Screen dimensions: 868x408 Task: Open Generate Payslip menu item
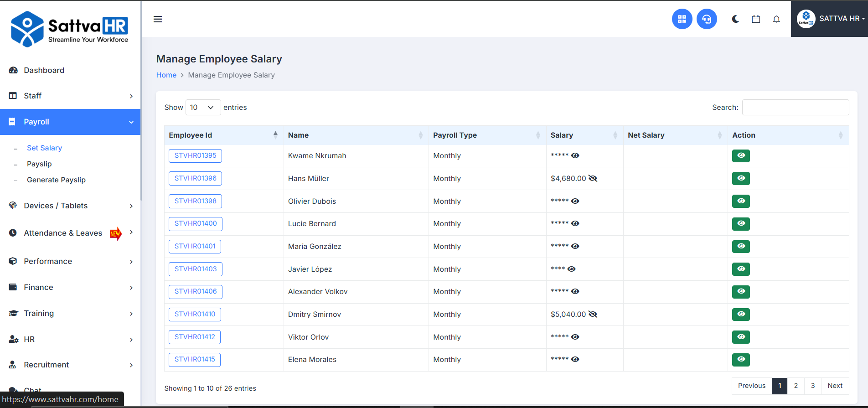pos(56,180)
